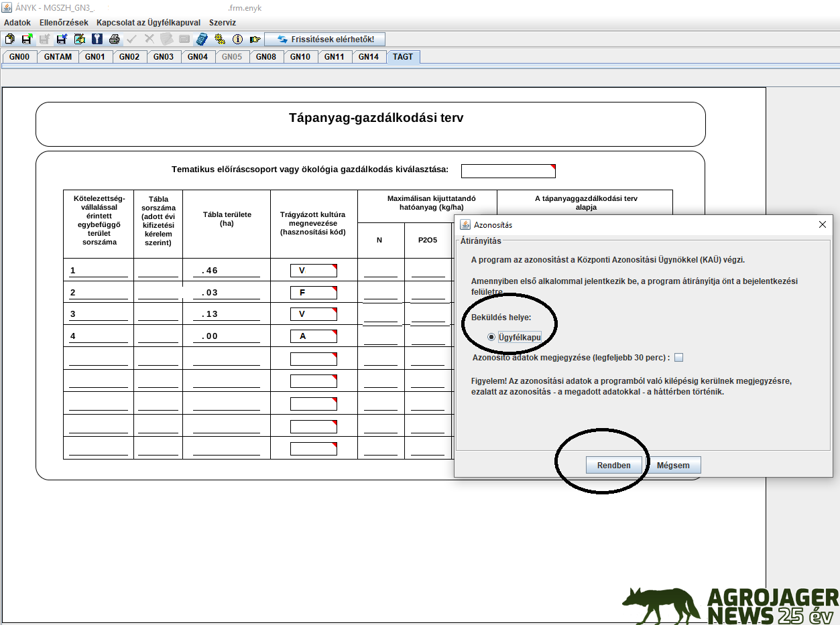The width and height of the screenshot is (840, 625).
Task: Click the copy documents icon in the toolbar
Action: (x=9, y=40)
